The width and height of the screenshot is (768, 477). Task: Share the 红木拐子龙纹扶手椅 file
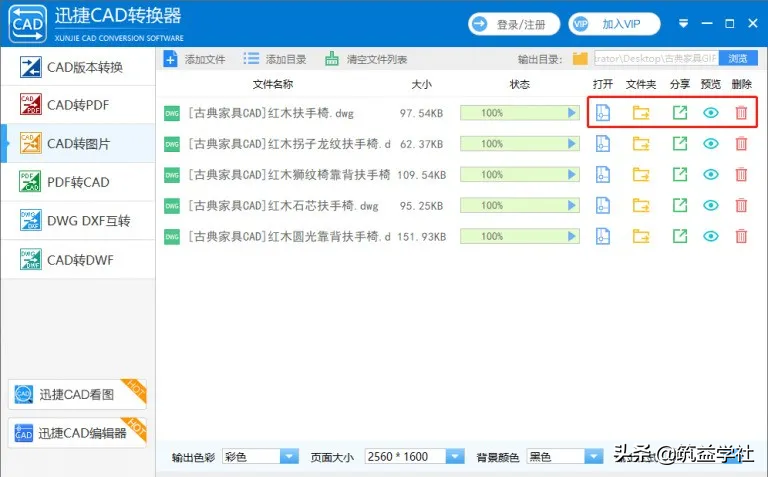tap(680, 143)
